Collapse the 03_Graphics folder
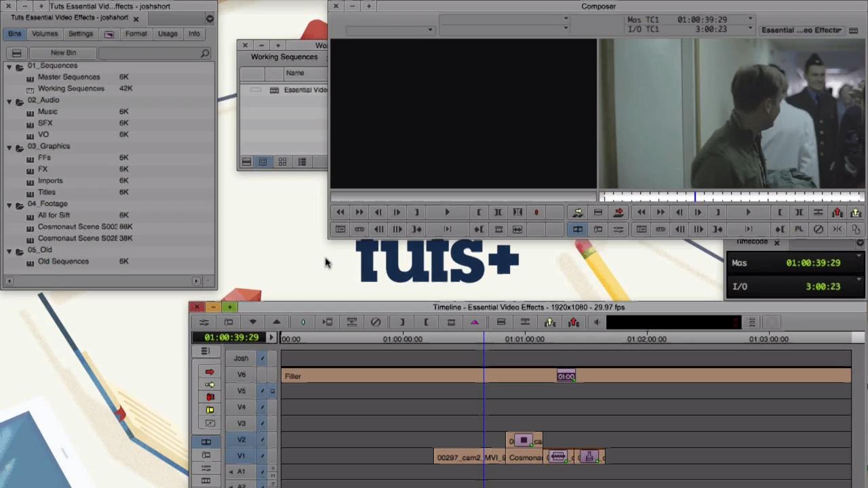Screen dimensions: 868x488 9,146
